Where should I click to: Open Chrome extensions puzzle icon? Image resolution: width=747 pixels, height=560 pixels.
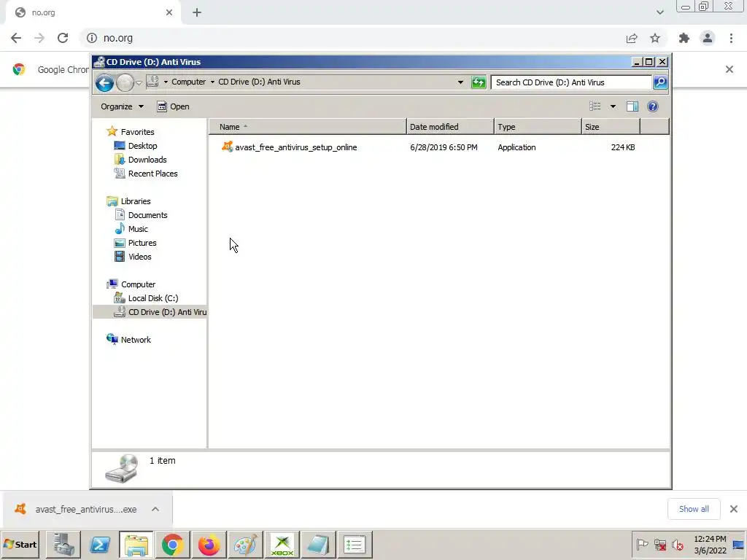684,38
